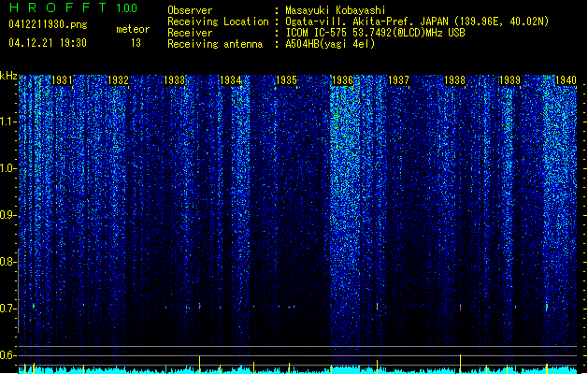Screen dimensions: 588x374
Task: Click the 0.7 kHz axis tick label
Action: click(x=7, y=309)
